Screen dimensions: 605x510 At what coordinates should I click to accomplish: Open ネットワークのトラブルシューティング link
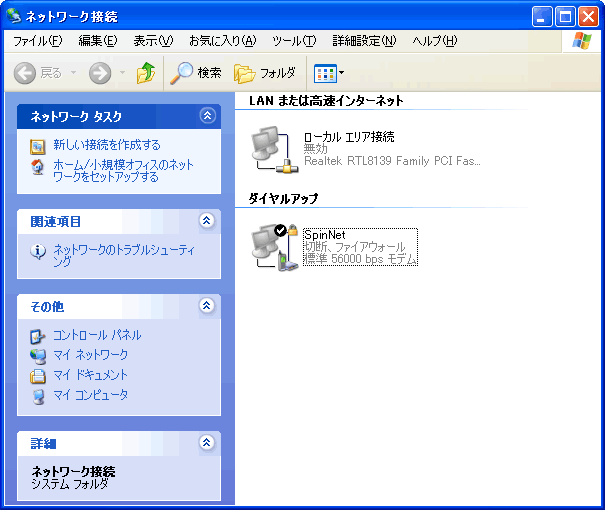coord(124,255)
